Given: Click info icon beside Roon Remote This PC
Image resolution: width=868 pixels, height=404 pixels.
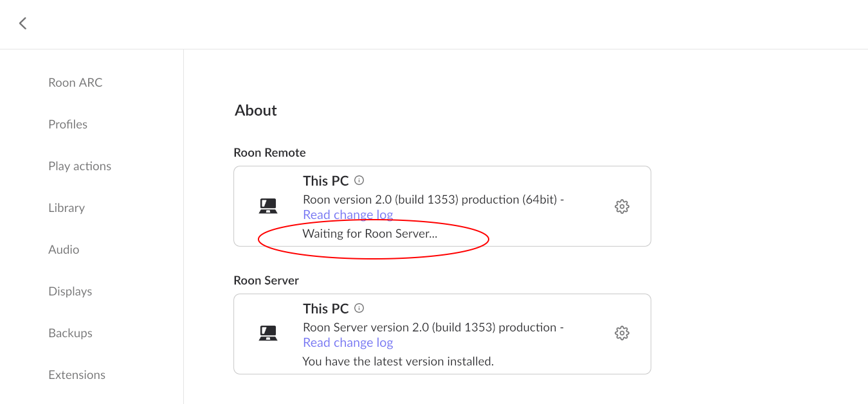Looking at the screenshot, I should pyautogui.click(x=359, y=180).
